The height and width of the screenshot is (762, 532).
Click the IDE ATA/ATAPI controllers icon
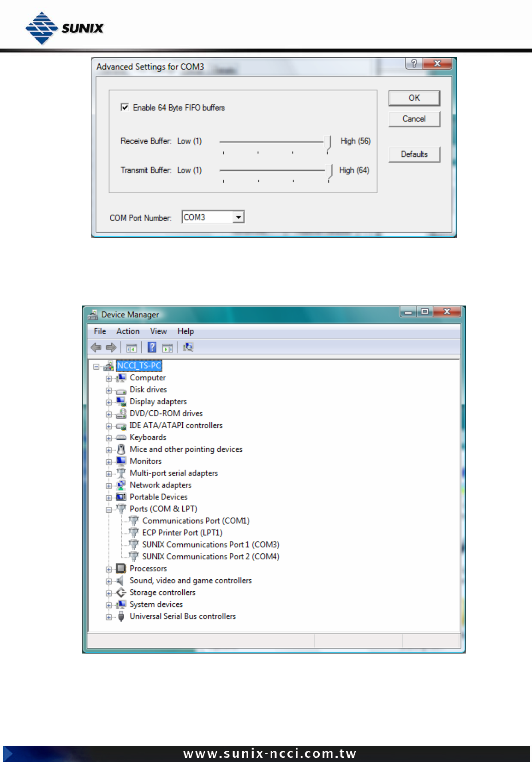[121, 426]
